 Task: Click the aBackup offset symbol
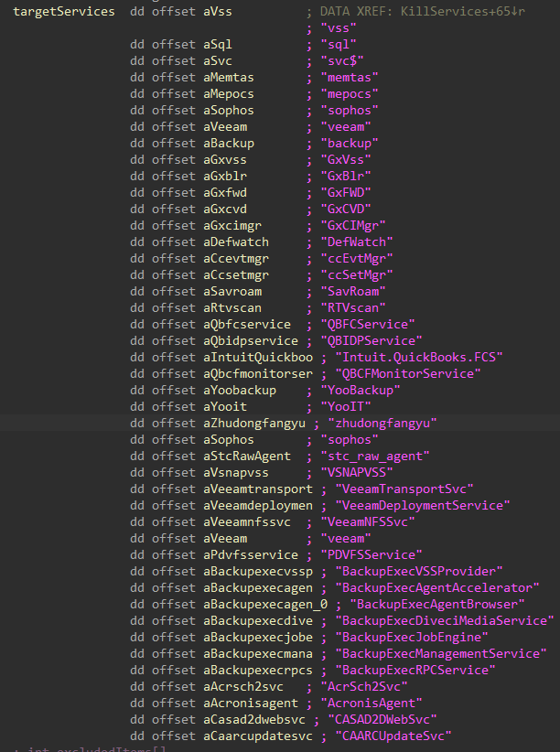click(229, 144)
